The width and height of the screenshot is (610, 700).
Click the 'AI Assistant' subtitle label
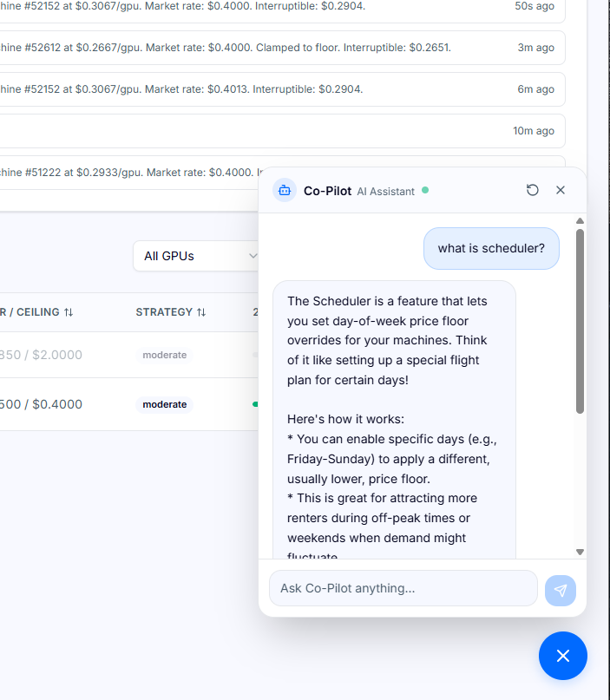[385, 192]
